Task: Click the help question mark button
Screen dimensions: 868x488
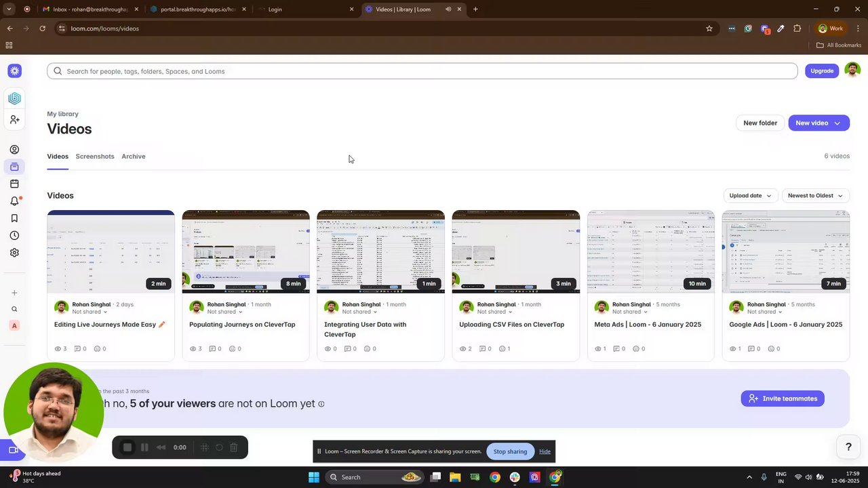Action: coord(848,447)
